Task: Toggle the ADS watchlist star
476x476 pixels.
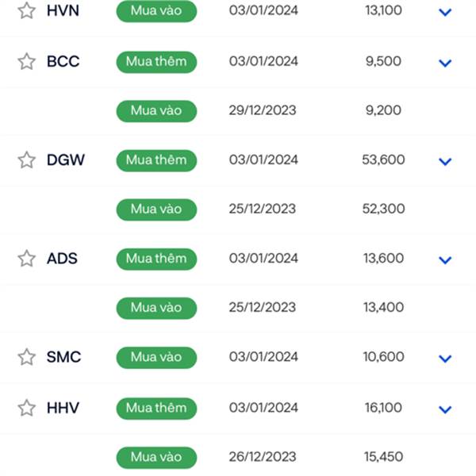Action: tap(27, 259)
